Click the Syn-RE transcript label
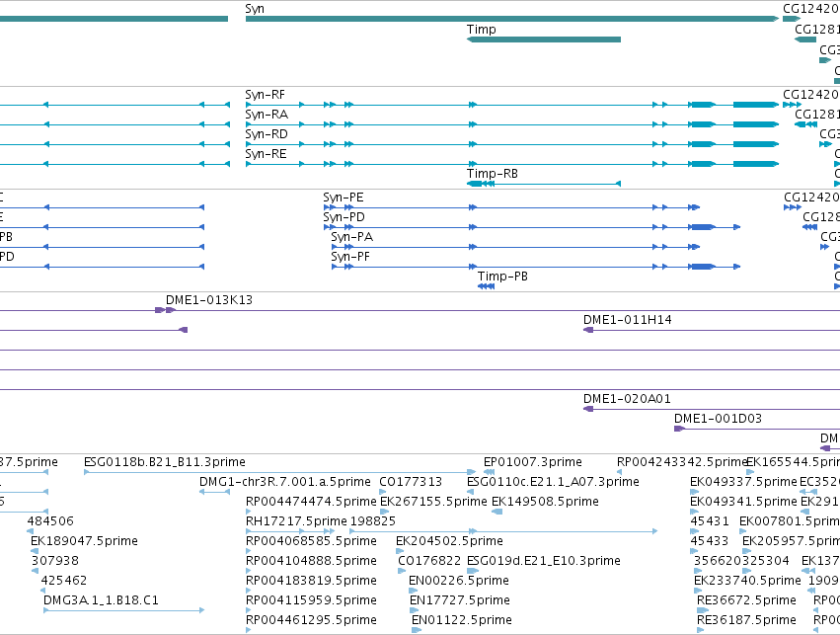 click(266, 154)
